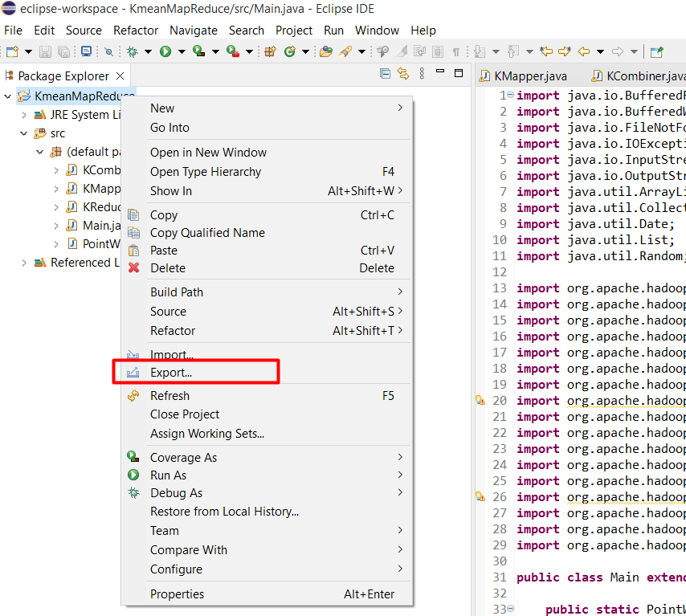Expand the Referenced Libraries tree node
686x616 pixels.
(x=24, y=263)
